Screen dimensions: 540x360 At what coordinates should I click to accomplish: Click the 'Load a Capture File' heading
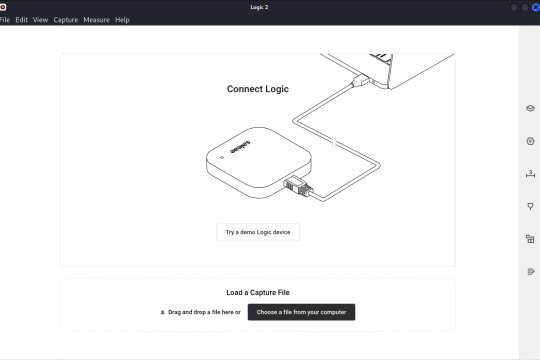pyautogui.click(x=258, y=292)
